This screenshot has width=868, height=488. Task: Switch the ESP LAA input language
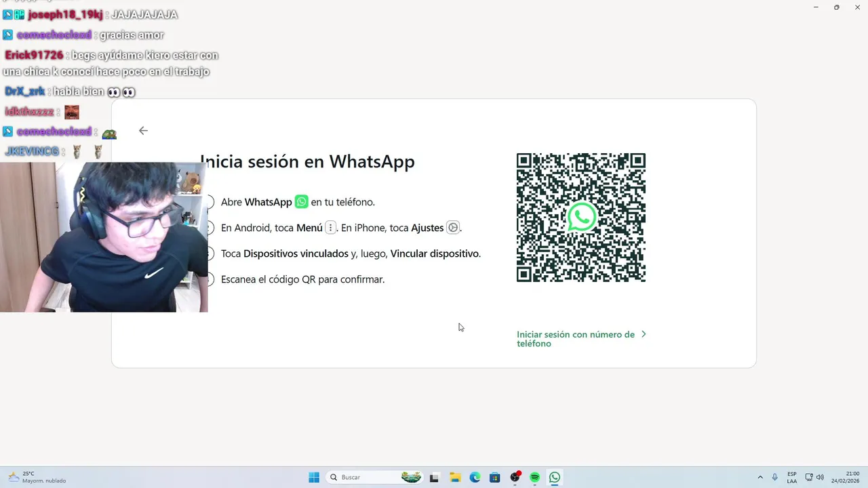[792, 477]
